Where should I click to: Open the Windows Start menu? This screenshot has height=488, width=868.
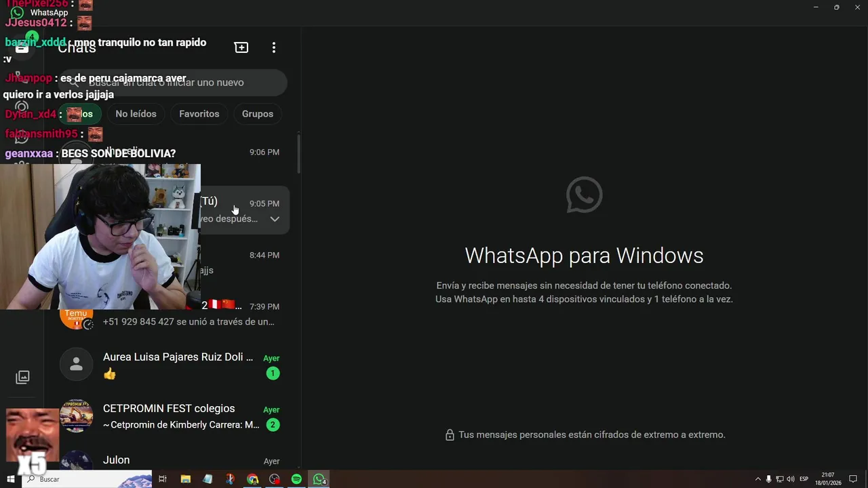pos(11,479)
